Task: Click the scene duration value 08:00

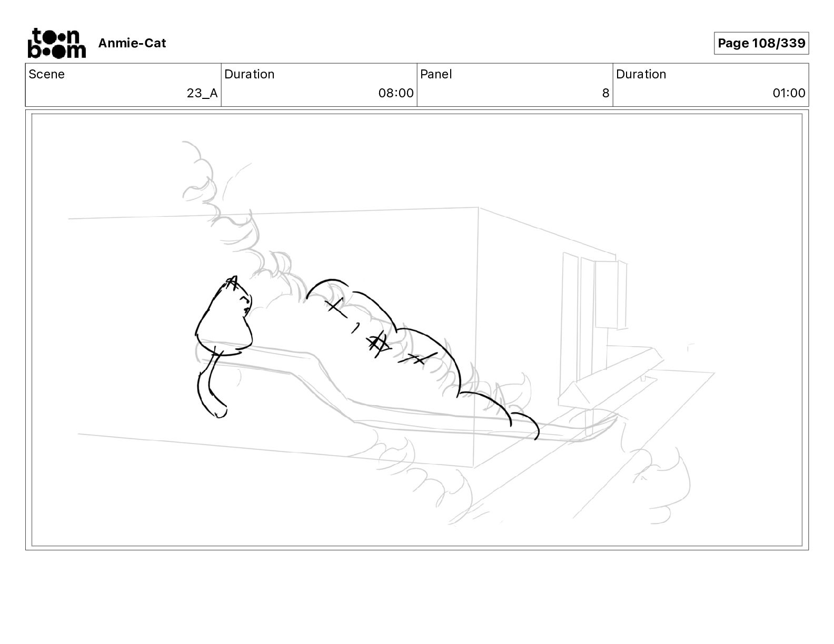Action: [x=396, y=93]
